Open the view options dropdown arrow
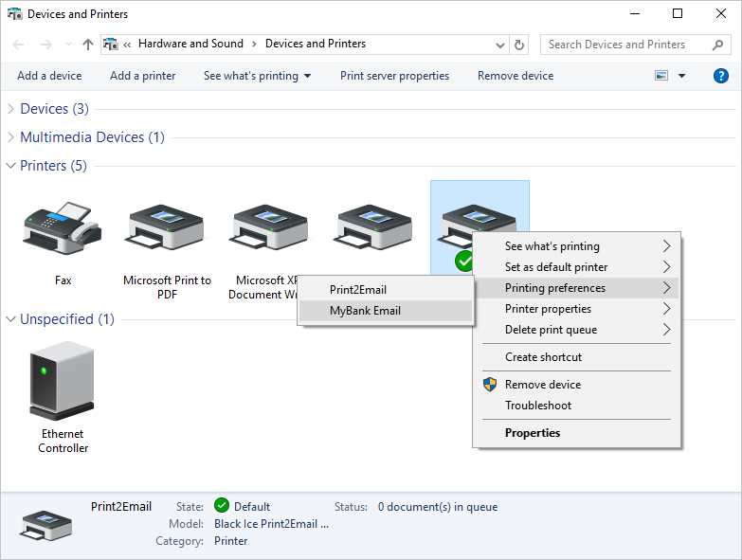The height and width of the screenshot is (560, 742). tap(681, 76)
